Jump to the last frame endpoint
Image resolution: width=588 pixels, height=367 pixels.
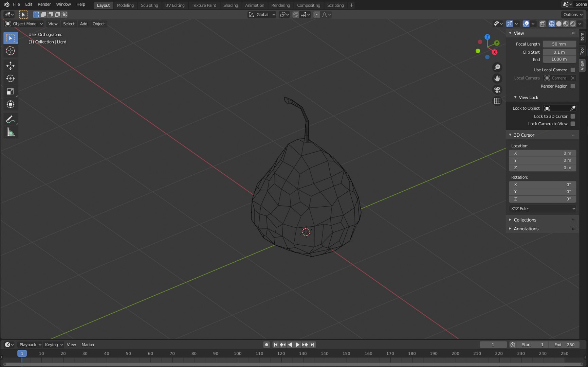pyautogui.click(x=313, y=345)
